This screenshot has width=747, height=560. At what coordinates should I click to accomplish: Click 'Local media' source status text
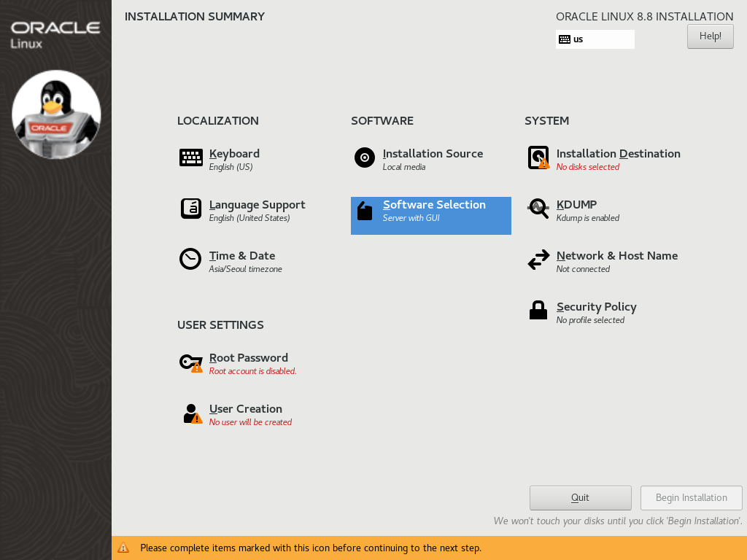pyautogui.click(x=404, y=167)
